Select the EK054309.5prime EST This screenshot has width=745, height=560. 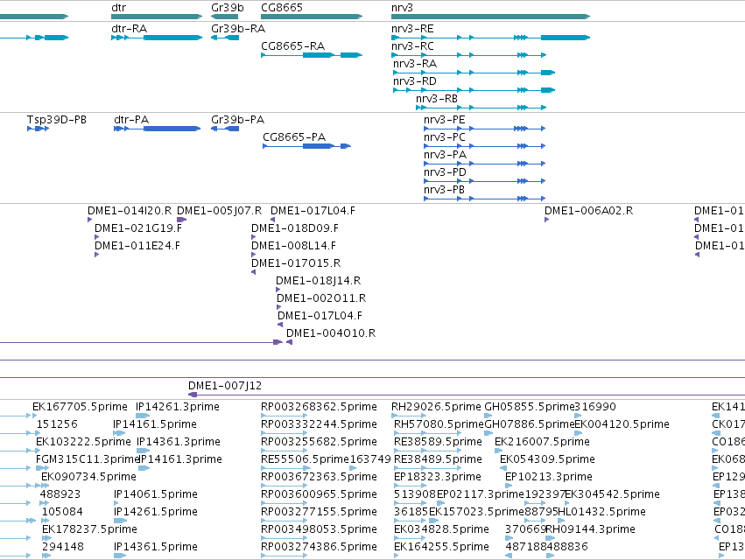point(503,468)
